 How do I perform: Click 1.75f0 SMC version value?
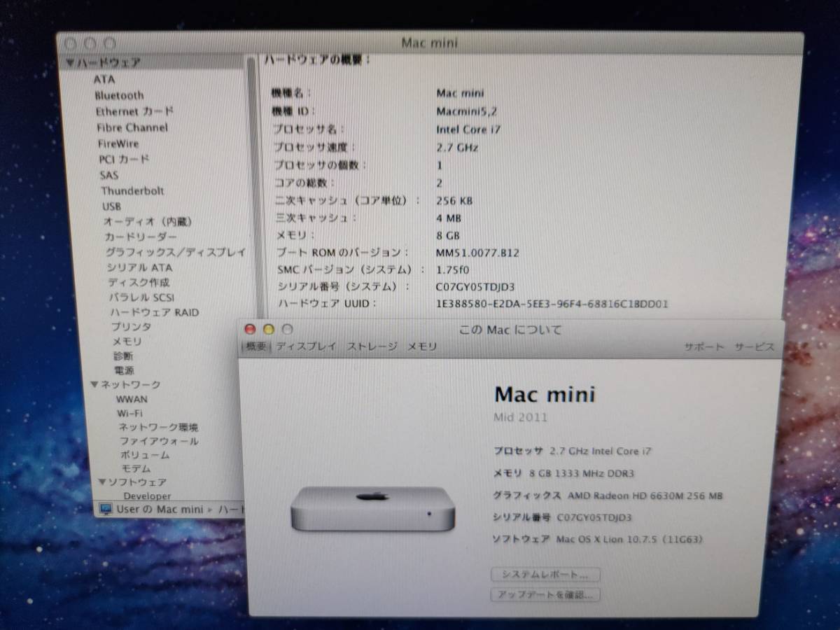(x=451, y=269)
